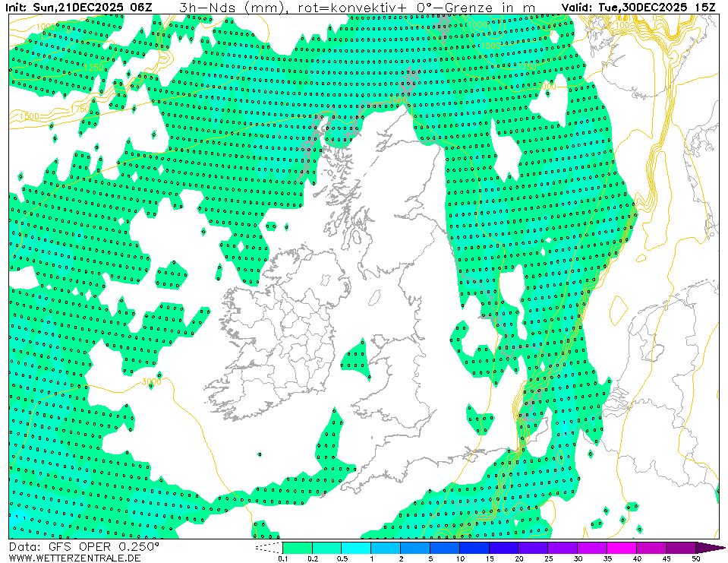Click the blue 2-5 mm legend swatch
The height and width of the screenshot is (563, 728).
(415, 547)
